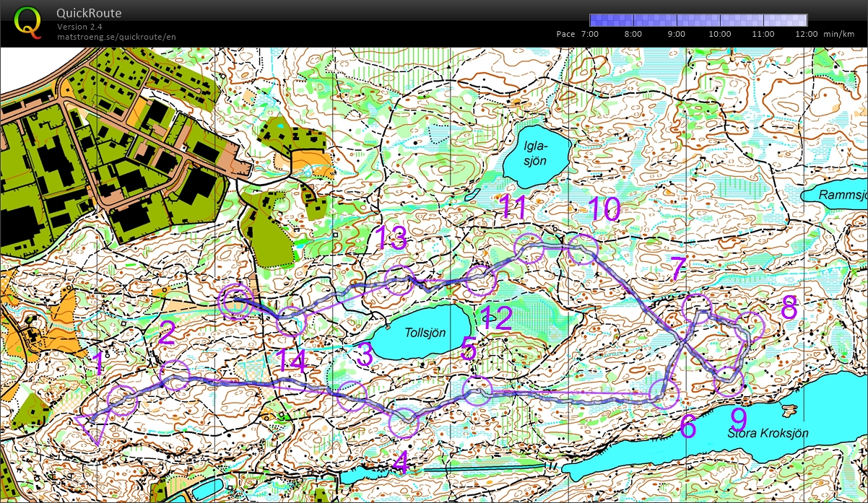Click the 11:00 pace value
Screen dimensions: 868x503
(763, 34)
